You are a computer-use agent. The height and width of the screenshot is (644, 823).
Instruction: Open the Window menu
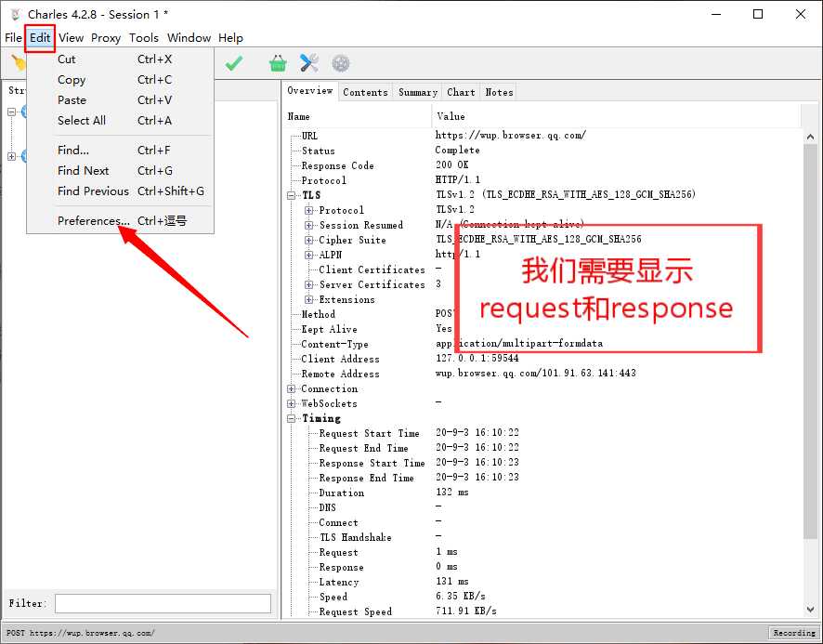click(x=189, y=38)
